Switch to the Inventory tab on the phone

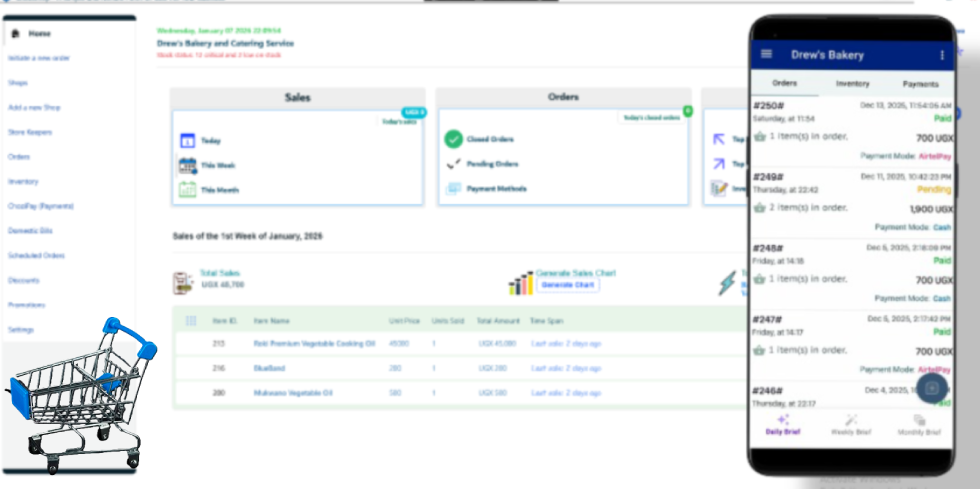[x=852, y=84]
